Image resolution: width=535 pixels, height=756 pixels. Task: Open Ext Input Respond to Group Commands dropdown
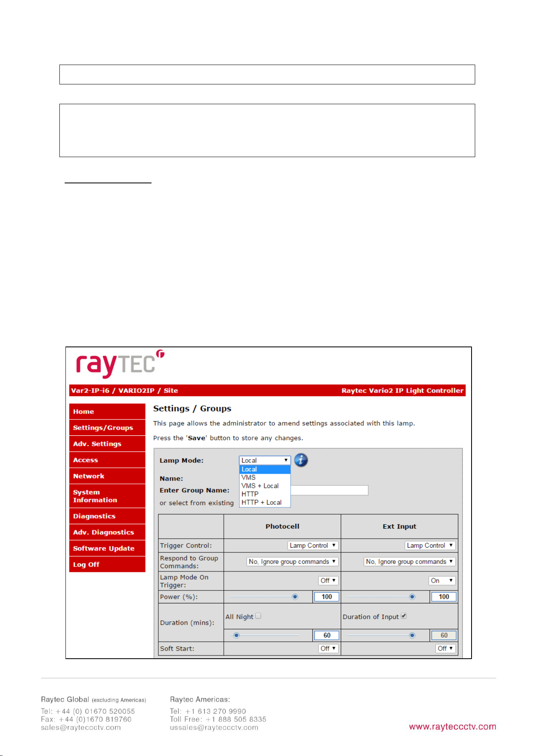[410, 562]
